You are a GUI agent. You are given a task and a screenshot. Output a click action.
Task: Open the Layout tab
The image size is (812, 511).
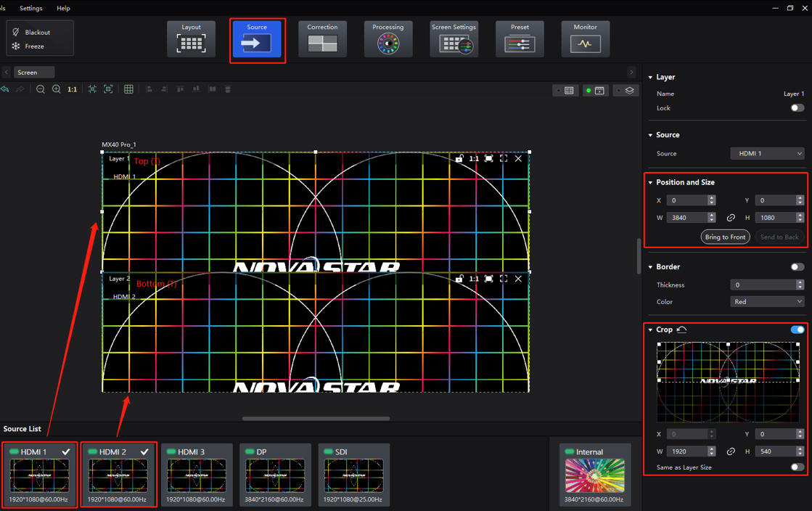[x=191, y=39]
